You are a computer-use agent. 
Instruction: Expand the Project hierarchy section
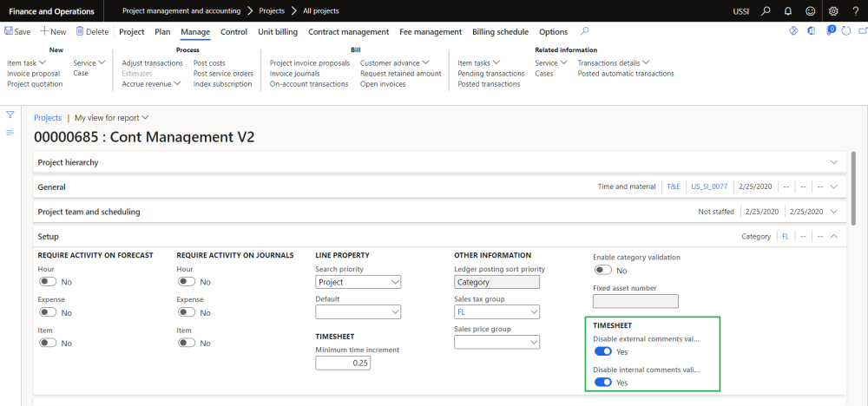834,162
